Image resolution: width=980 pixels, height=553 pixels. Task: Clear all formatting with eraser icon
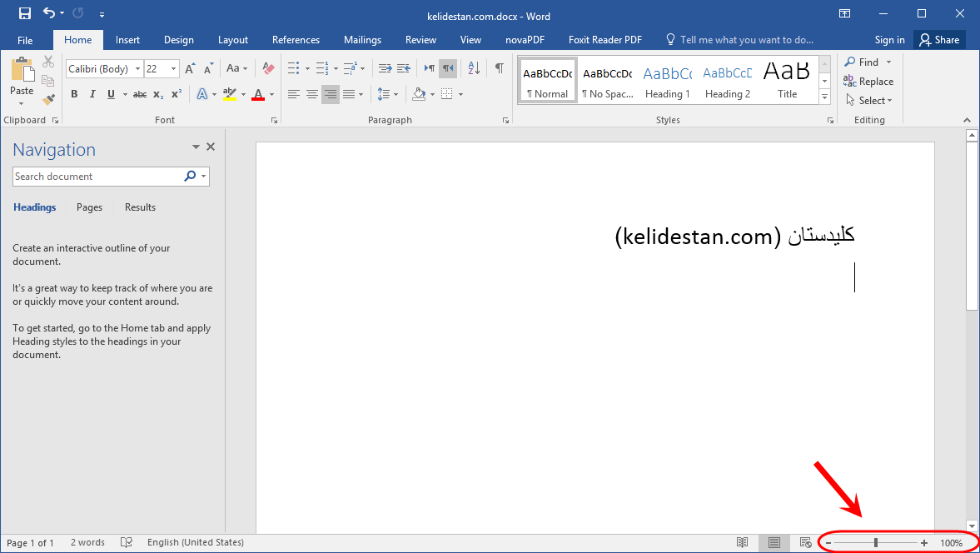[268, 69]
